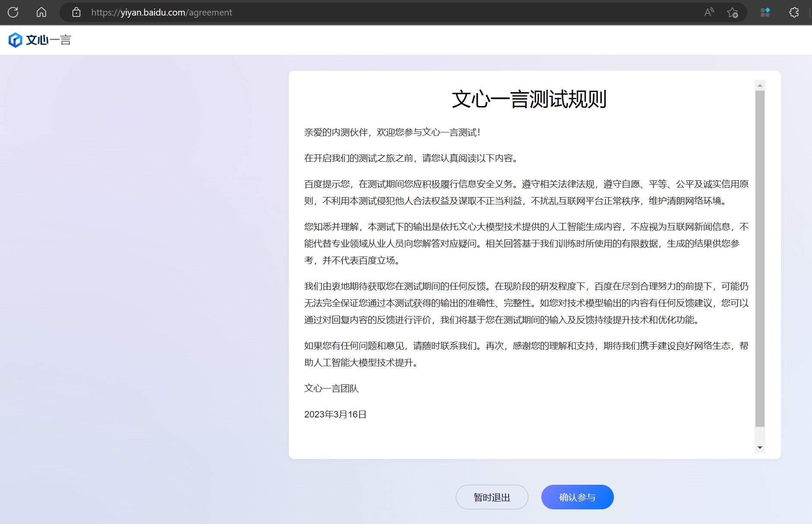View site info via lock icon
The height and width of the screenshot is (524, 812).
pyautogui.click(x=76, y=12)
